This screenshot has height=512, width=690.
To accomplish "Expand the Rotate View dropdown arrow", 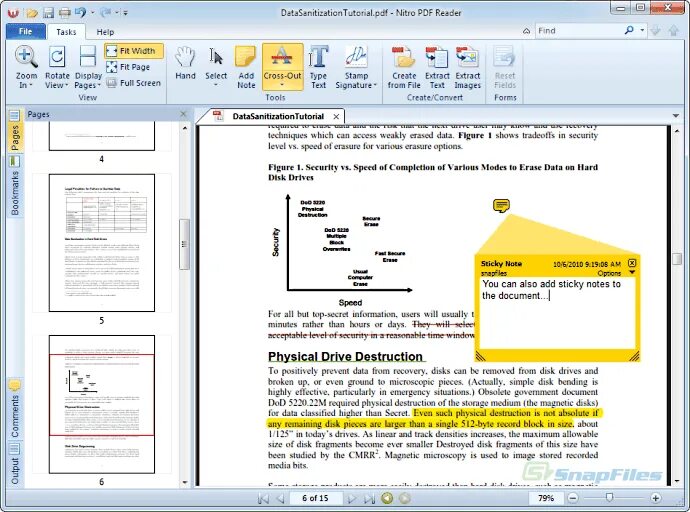I will pyautogui.click(x=66, y=85).
